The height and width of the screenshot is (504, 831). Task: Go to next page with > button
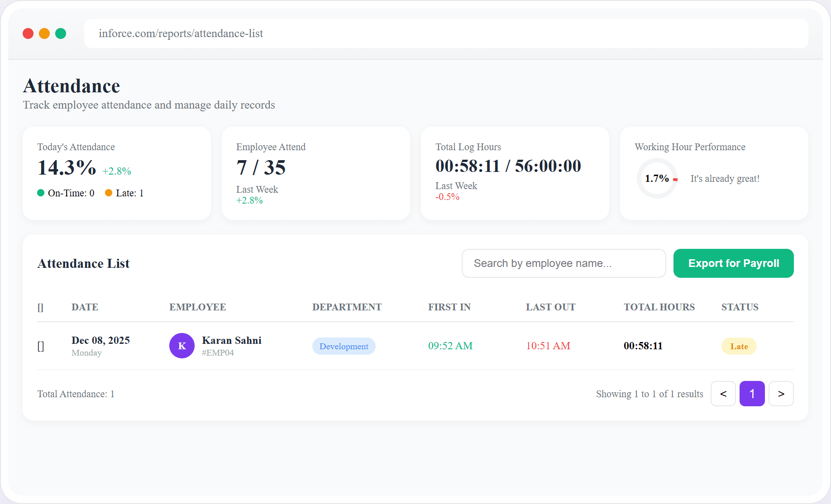tap(781, 394)
